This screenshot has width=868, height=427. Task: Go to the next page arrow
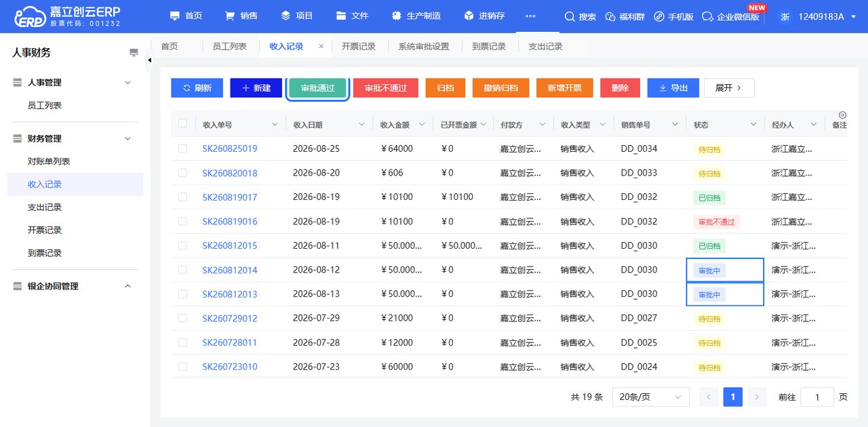(x=757, y=396)
